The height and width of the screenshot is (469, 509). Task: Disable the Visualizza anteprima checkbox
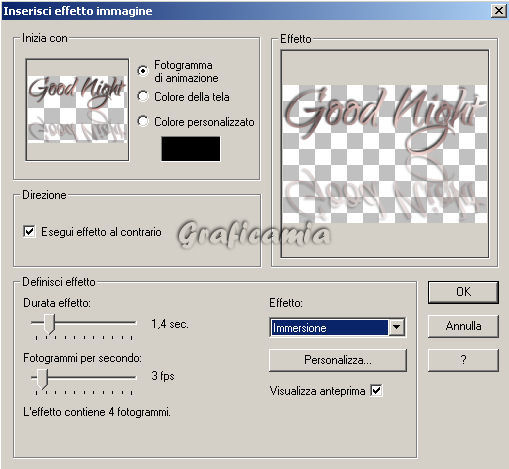click(x=377, y=390)
